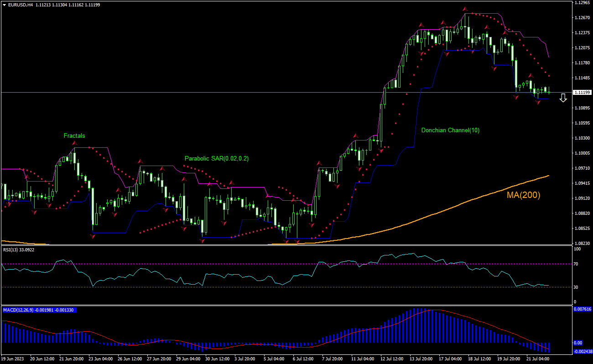
Task: Click the red fractal arrow above the highest peak
Action: pos(465,9)
